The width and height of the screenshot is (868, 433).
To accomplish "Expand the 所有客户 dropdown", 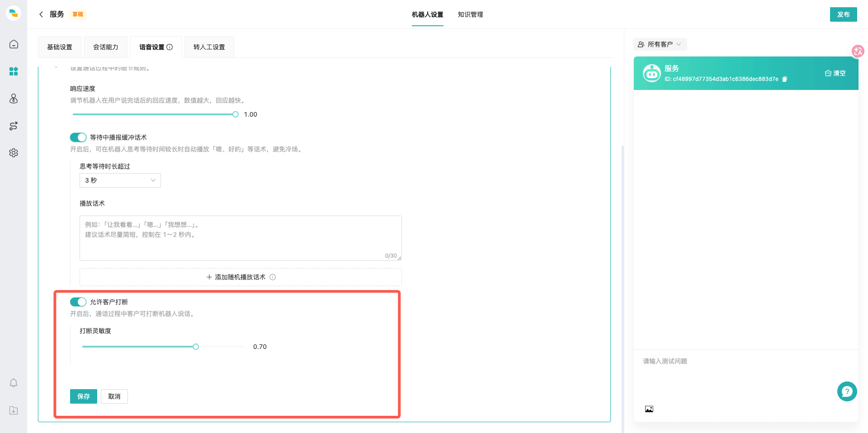I will point(660,44).
